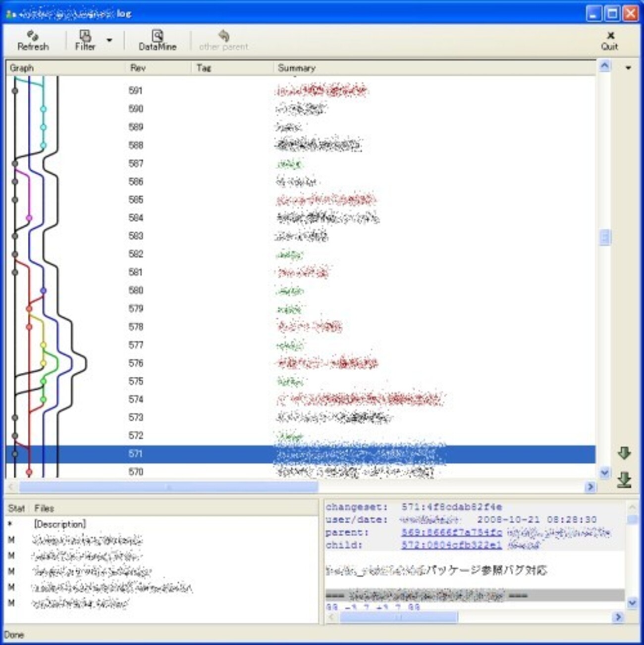Select revision 573 in the log
Viewport: 644px width, 645px height.
300,417
